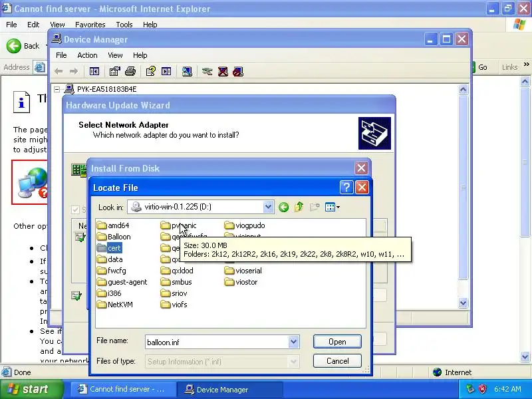The width and height of the screenshot is (532, 399).
Task: Switch to Cannot find server taskbar button
Action: tap(124, 389)
